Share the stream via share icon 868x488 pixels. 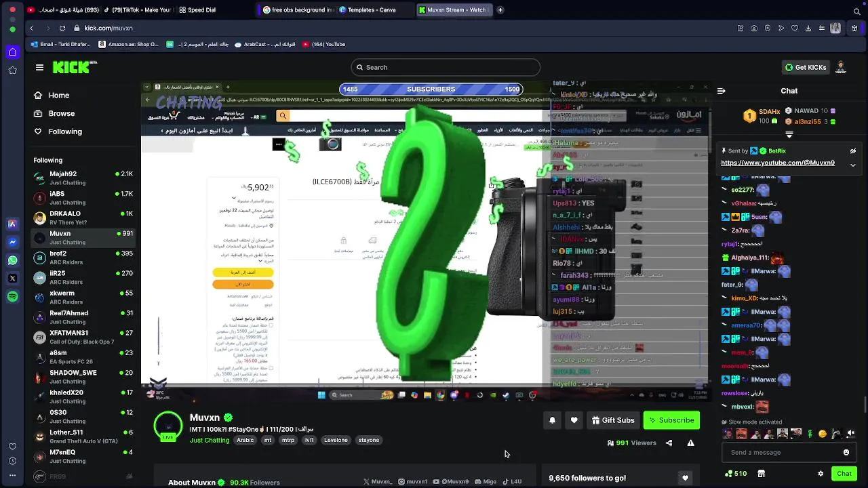tap(669, 443)
